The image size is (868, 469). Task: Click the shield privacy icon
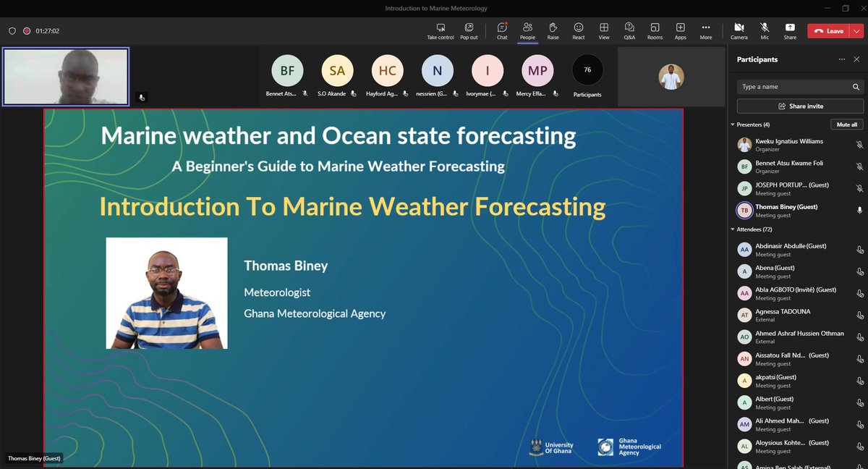click(x=12, y=31)
